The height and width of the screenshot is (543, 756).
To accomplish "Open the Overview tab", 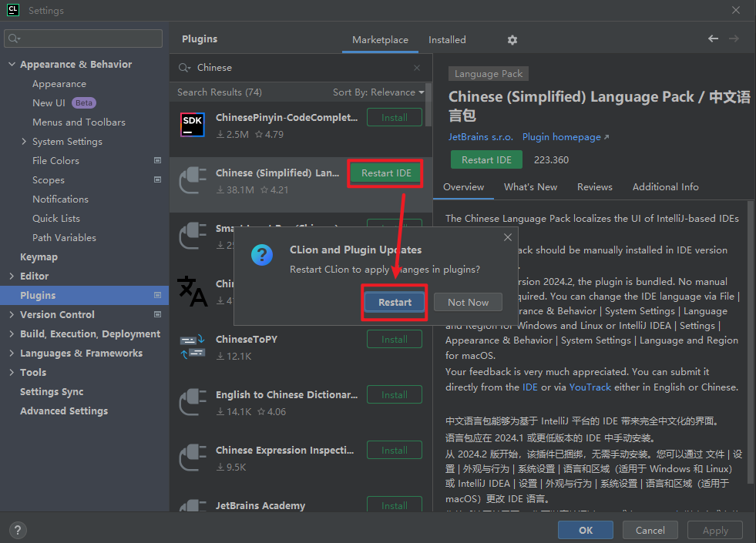I will [x=463, y=187].
